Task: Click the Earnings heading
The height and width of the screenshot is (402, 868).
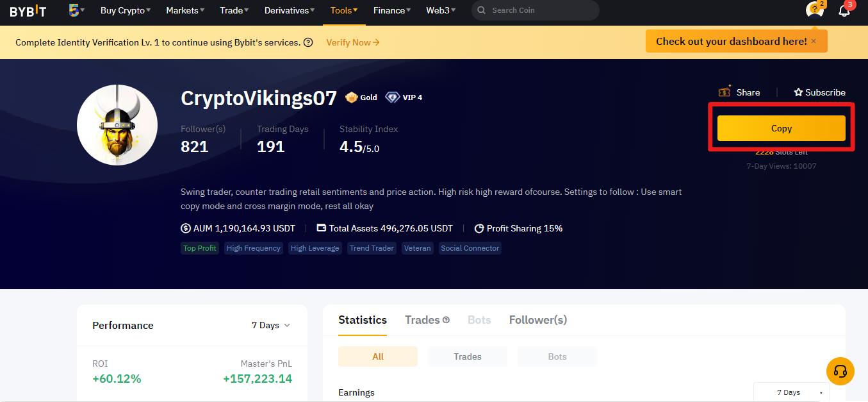Action: (356, 392)
